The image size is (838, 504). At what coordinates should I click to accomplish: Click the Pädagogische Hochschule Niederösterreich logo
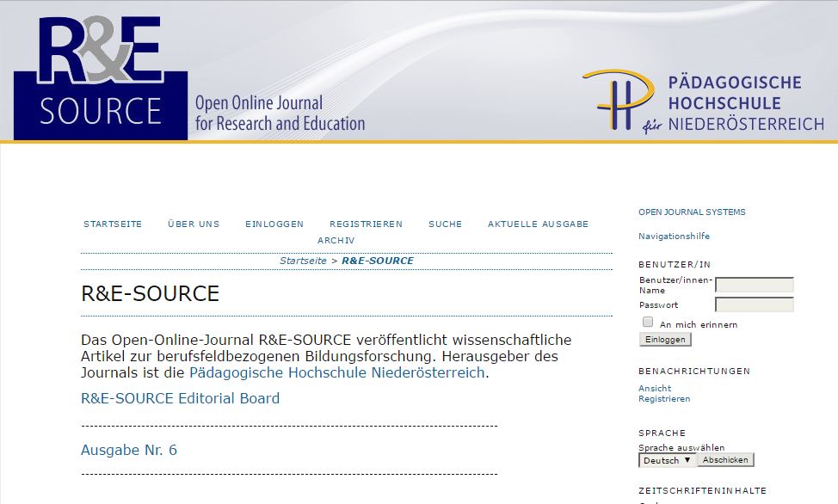coord(704,101)
